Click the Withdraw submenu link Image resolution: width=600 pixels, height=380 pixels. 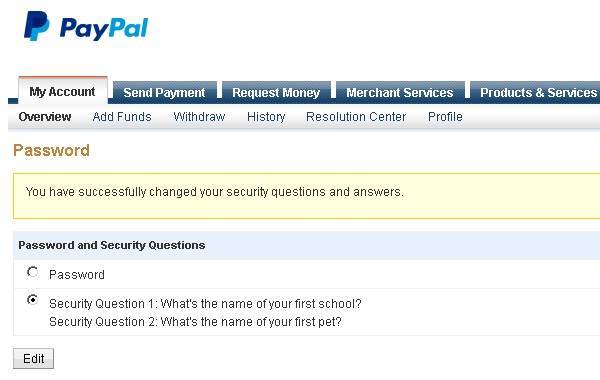199,117
